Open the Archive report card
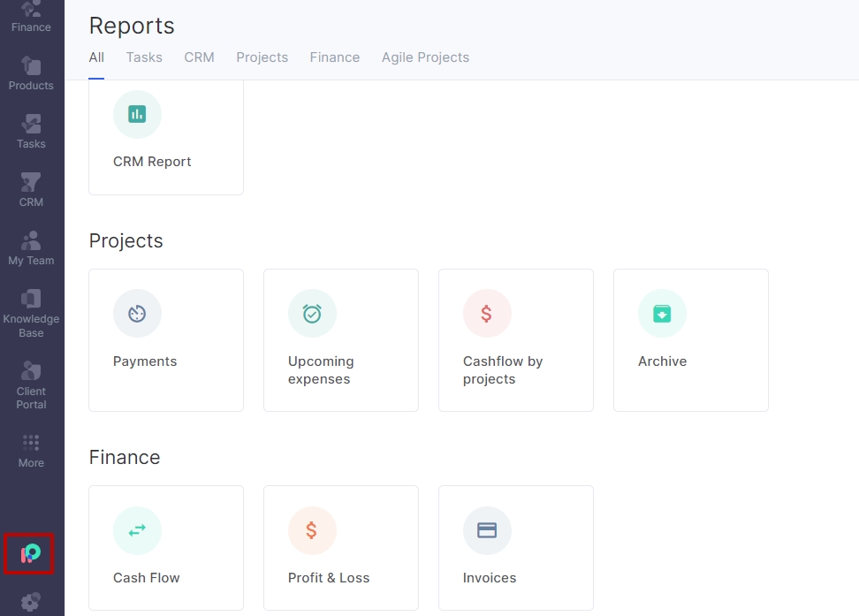 [691, 340]
